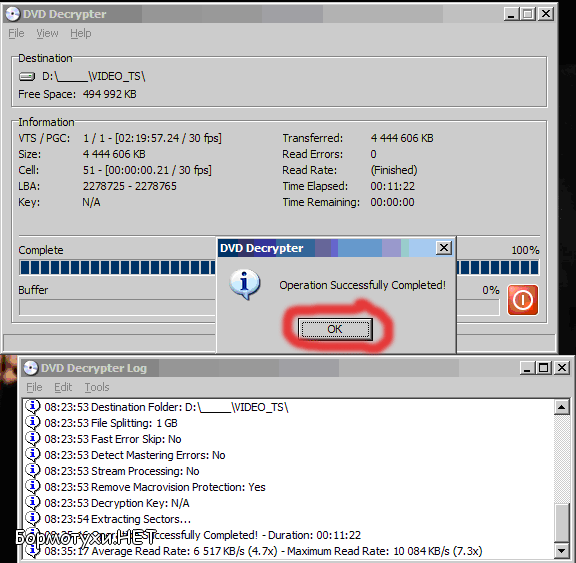Click Transferred value 4 444 606 KB
Viewport: 576px width, 563px height.
pyautogui.click(x=402, y=138)
